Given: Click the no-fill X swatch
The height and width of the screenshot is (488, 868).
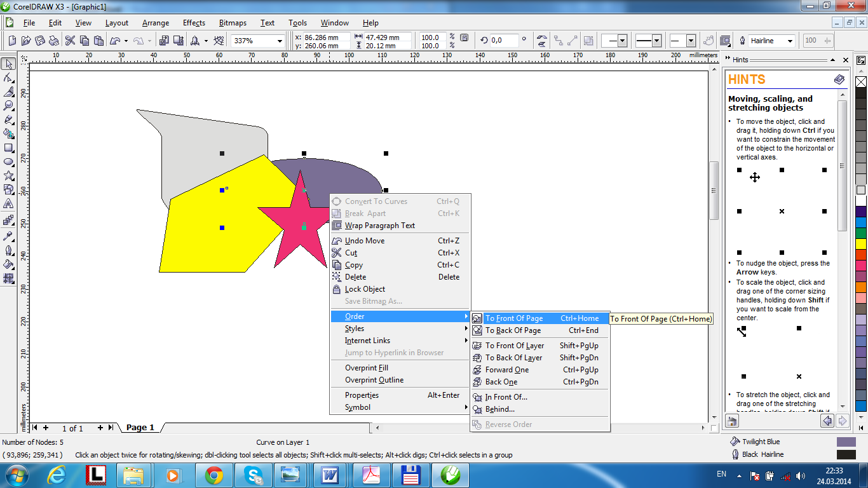Looking at the screenshot, I should [861, 82].
